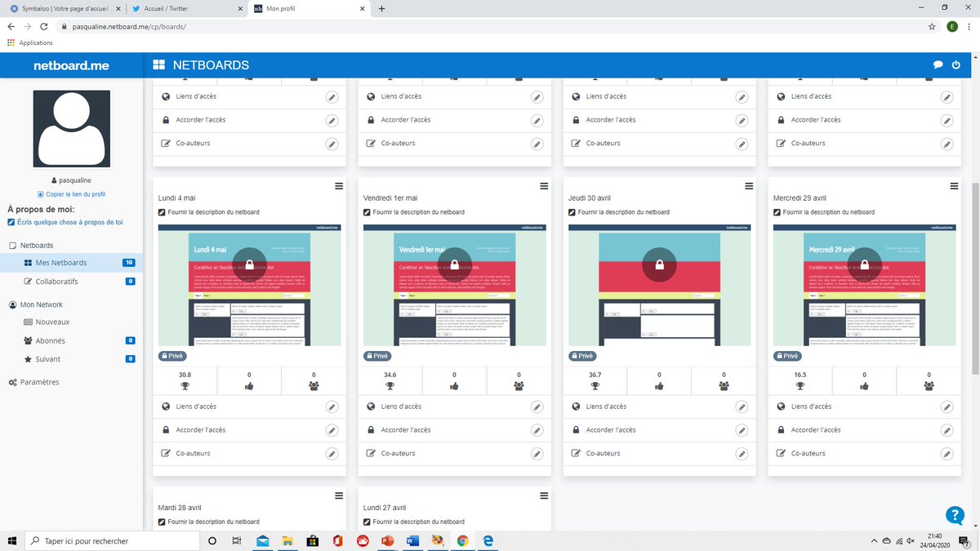Click Fournir la description under Mardi 28 avril

209,522
